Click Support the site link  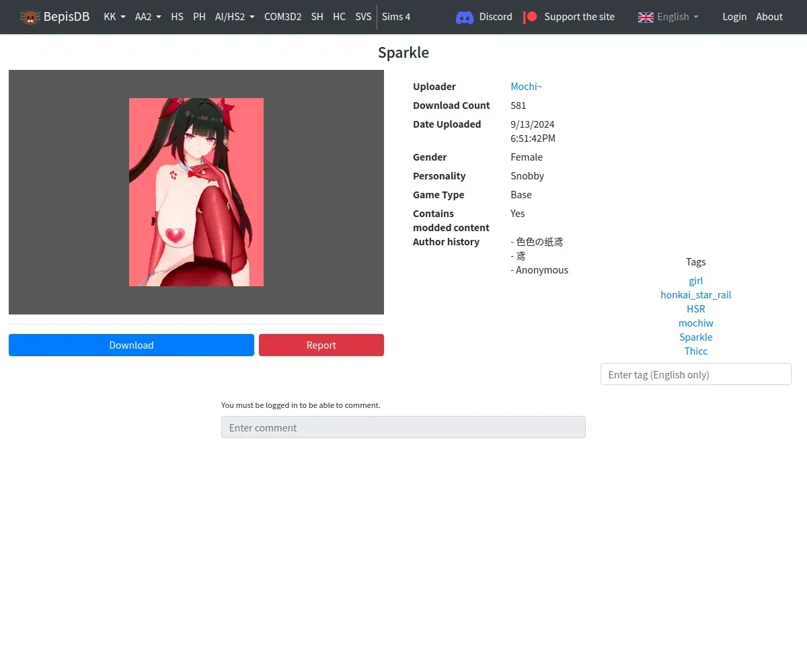click(579, 17)
